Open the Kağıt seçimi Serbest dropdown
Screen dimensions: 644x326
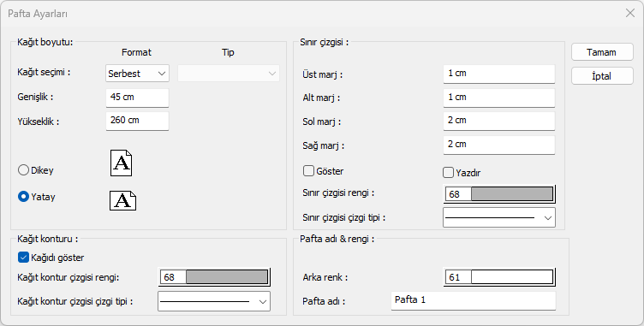pos(137,74)
